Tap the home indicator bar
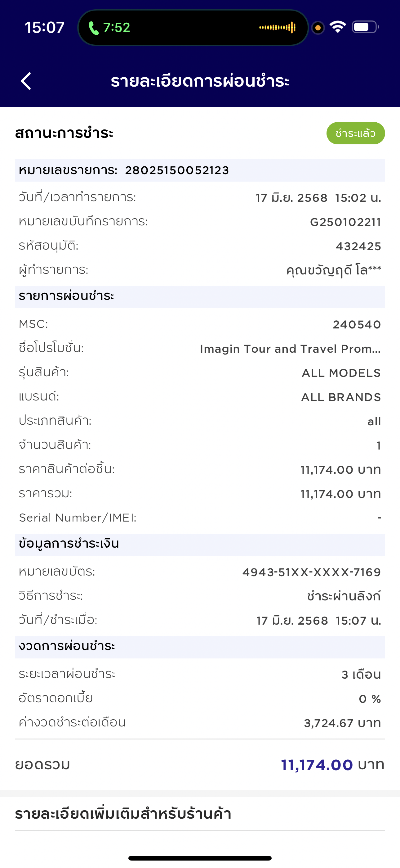400x868 pixels. coord(200,858)
